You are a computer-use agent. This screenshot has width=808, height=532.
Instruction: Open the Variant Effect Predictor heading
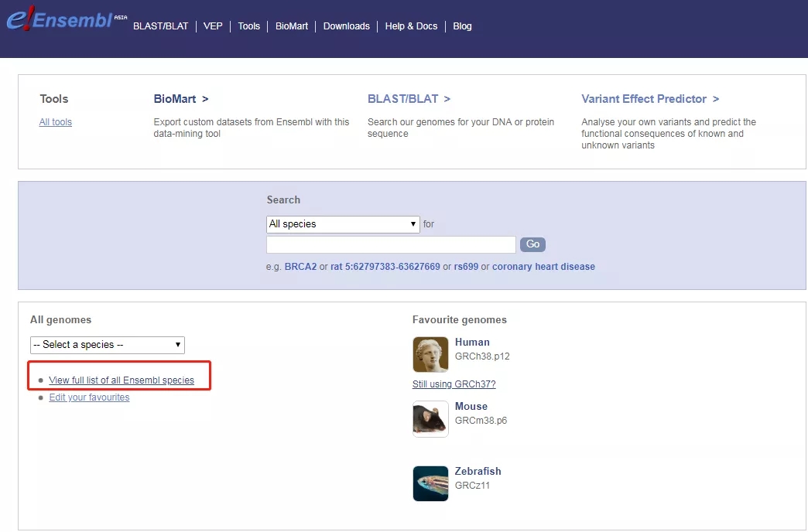(650, 99)
